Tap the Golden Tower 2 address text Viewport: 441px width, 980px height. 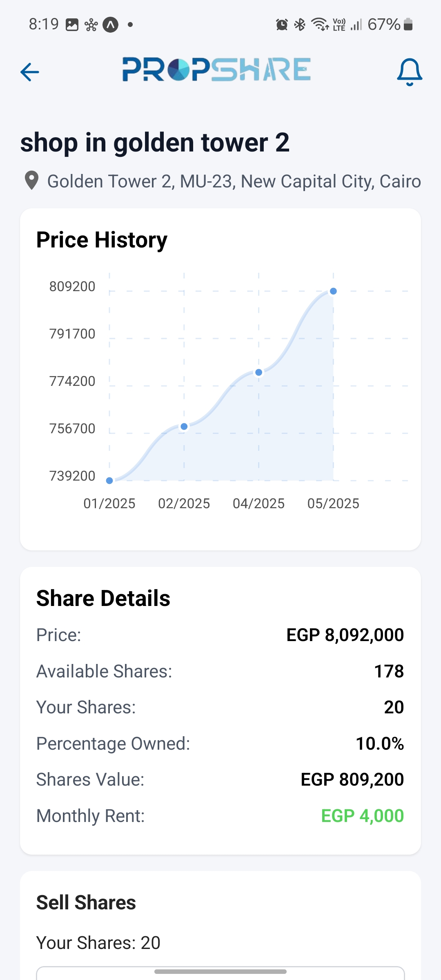234,181
